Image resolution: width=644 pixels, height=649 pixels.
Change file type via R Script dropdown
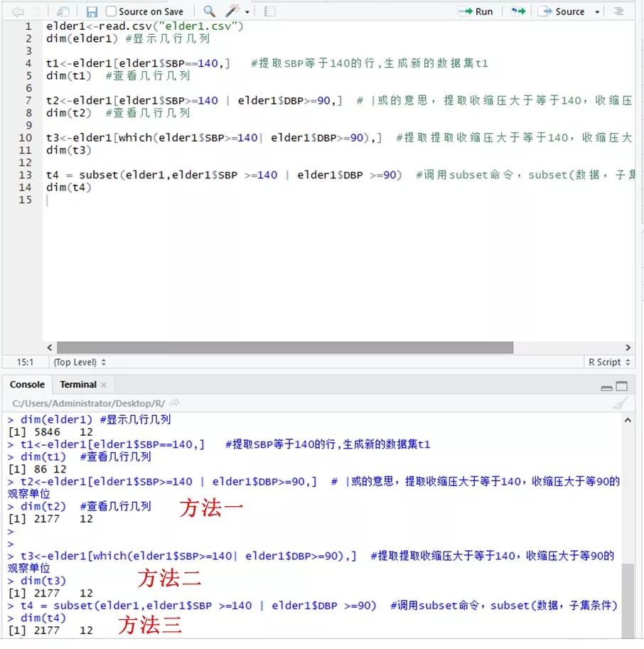[x=609, y=362]
